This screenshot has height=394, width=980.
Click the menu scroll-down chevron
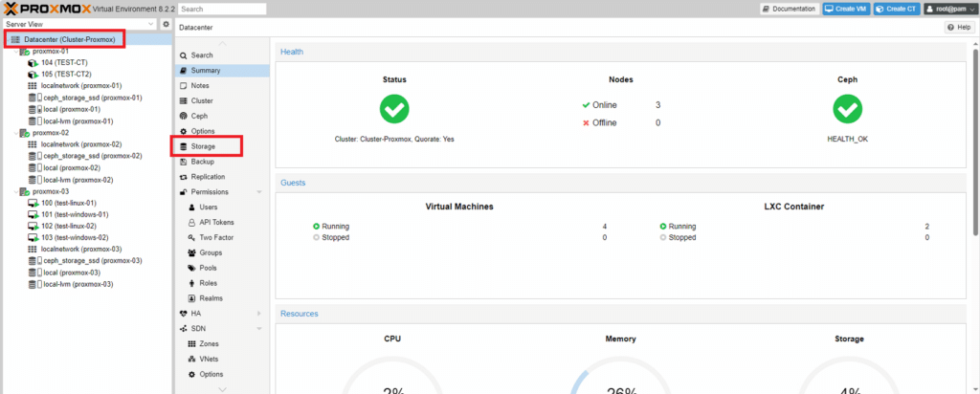(x=222, y=389)
